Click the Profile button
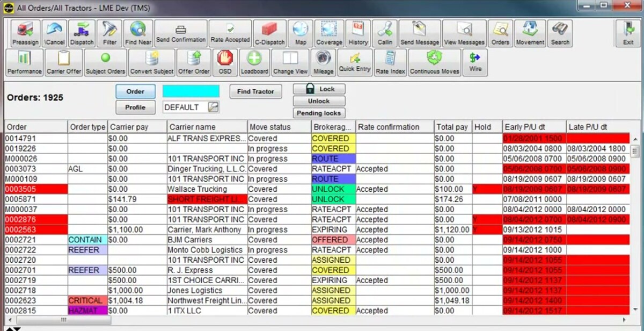The width and height of the screenshot is (644, 331). [135, 107]
